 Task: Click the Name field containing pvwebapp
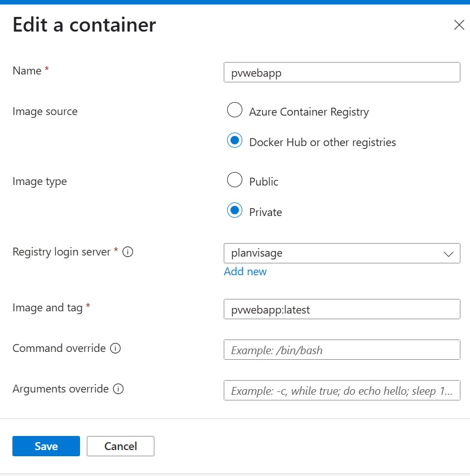tap(342, 72)
